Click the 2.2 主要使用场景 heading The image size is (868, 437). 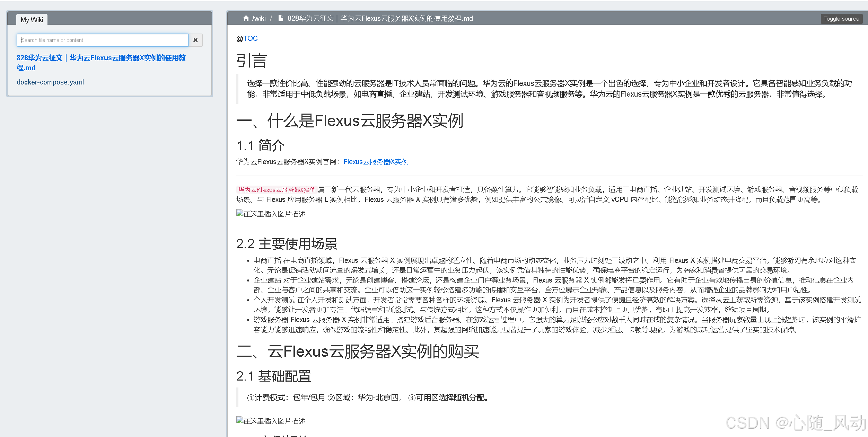click(x=286, y=244)
